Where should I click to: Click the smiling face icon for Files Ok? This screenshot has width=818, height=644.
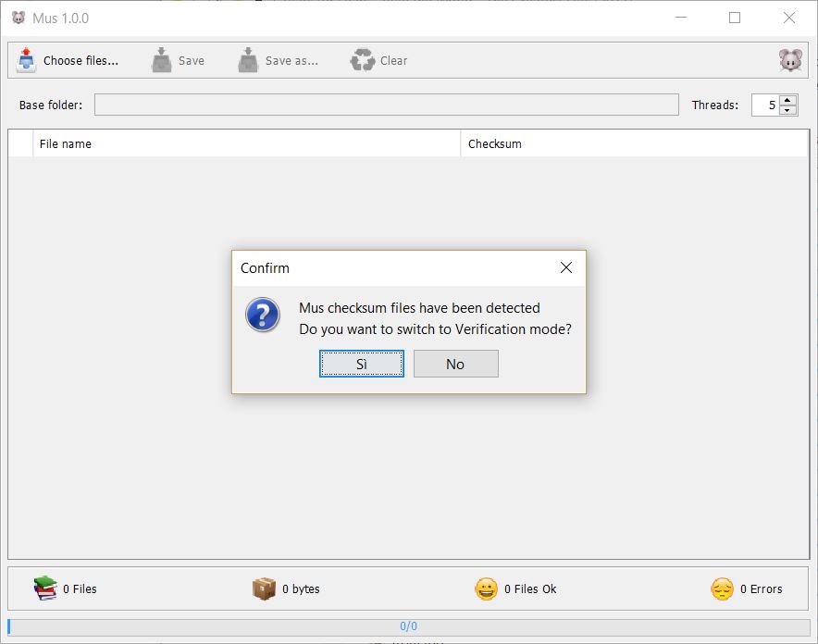click(x=486, y=589)
